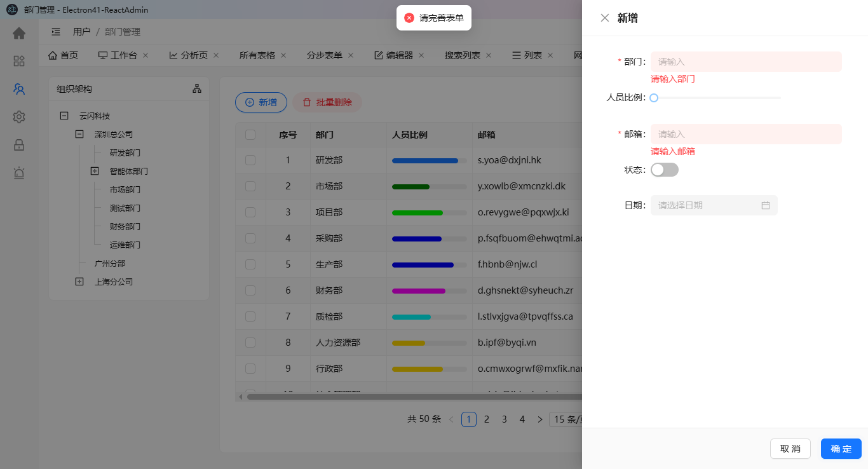868x469 pixels.
Task: Check the select-all header checkbox
Action: [x=250, y=135]
